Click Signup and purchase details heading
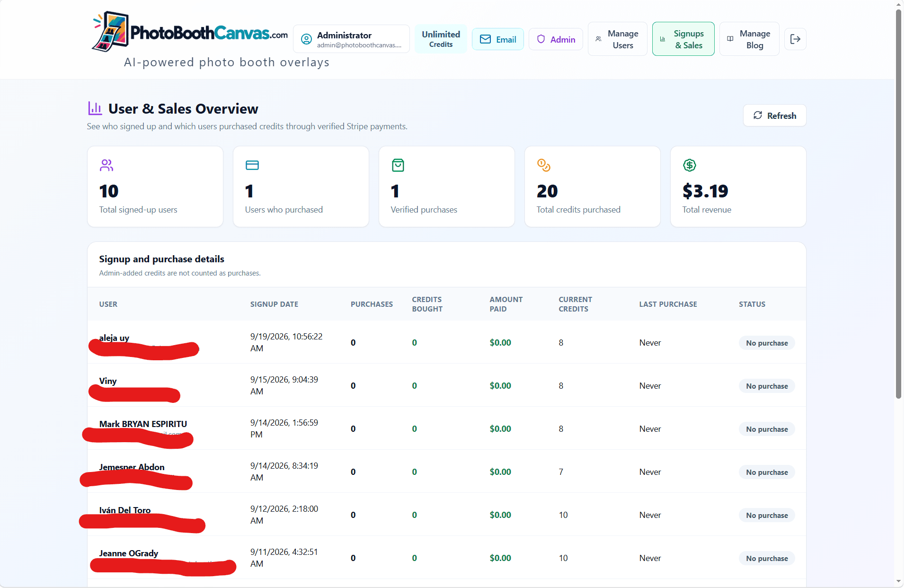This screenshot has width=905, height=588. (161, 259)
